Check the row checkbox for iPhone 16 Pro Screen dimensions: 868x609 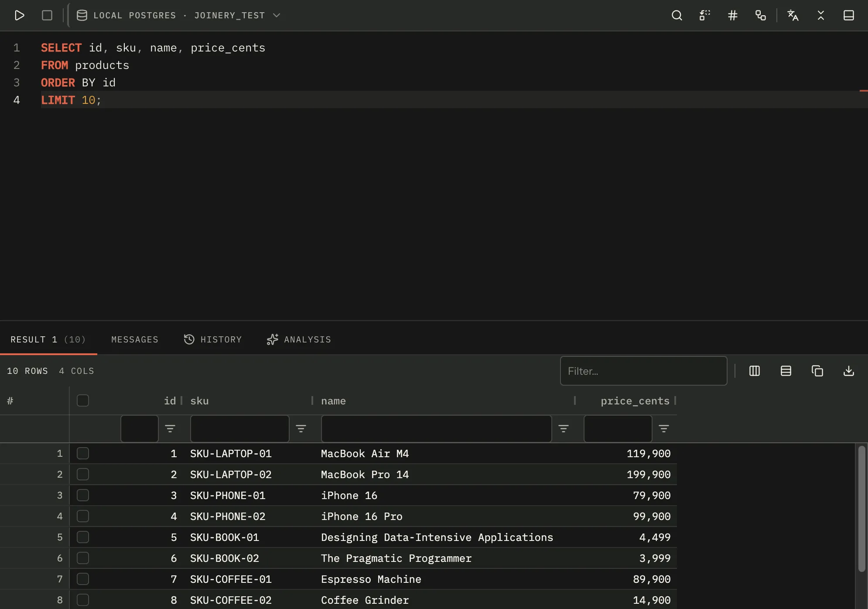tap(83, 516)
